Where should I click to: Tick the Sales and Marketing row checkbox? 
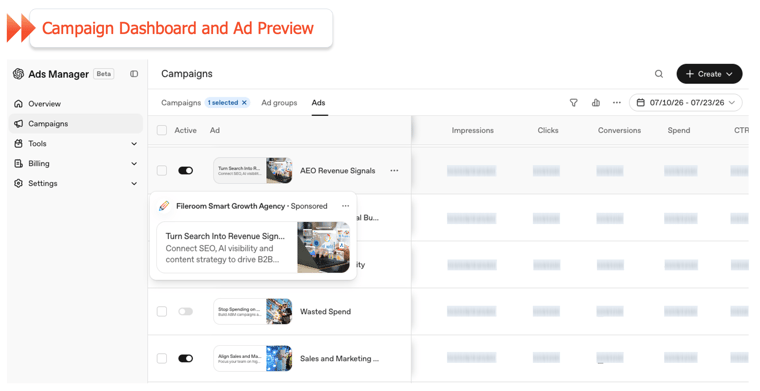tap(162, 359)
